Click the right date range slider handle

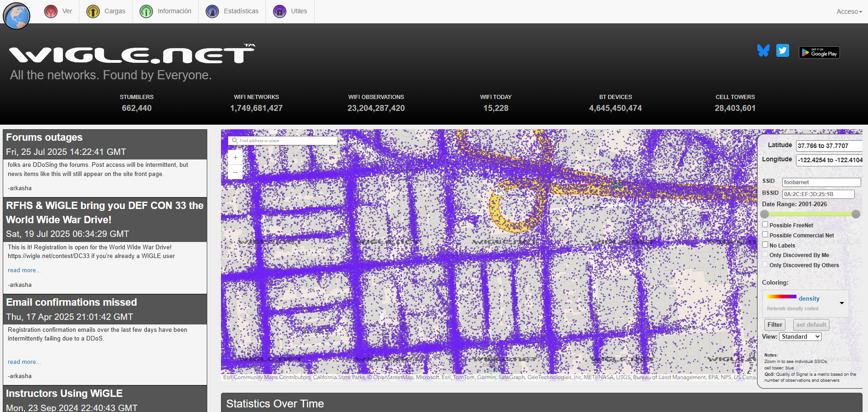click(x=856, y=214)
